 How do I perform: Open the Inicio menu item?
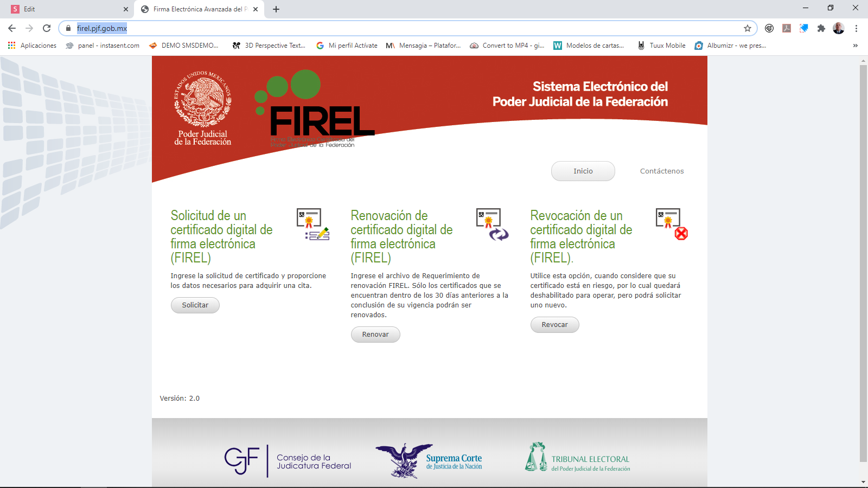[583, 171]
